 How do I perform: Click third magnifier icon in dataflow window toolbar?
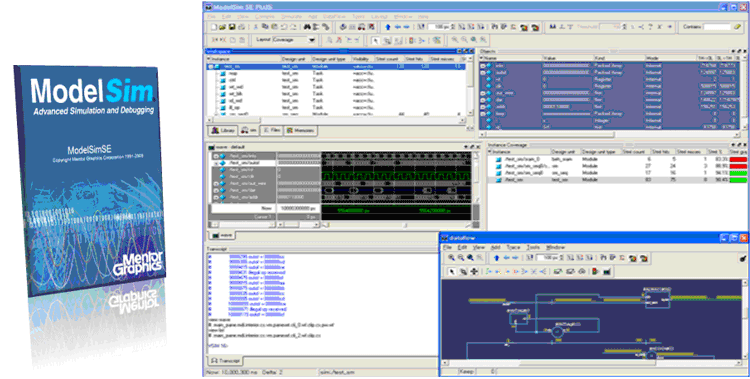click(x=470, y=257)
